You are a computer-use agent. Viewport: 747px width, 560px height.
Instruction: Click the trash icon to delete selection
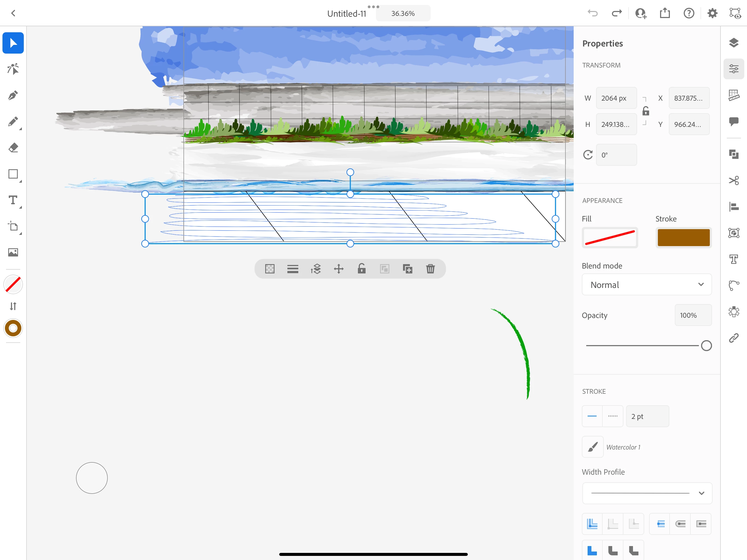click(x=430, y=269)
